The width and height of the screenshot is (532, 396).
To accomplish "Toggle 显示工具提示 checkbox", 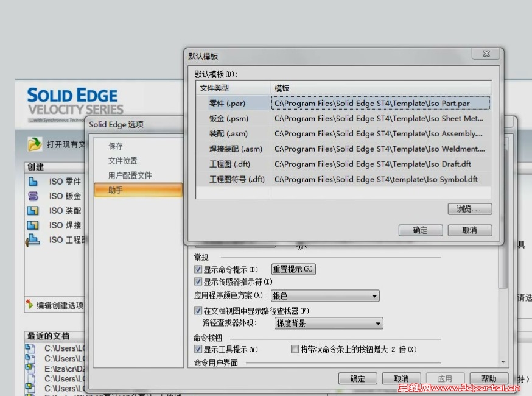I will pyautogui.click(x=198, y=349).
